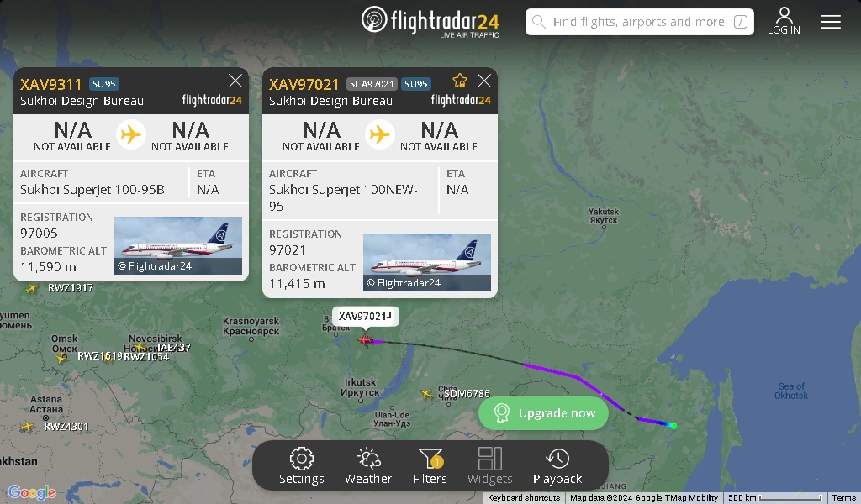Select the RWZ4301 aircraft near Astana
Screen dimensions: 861x504
click(x=27, y=426)
